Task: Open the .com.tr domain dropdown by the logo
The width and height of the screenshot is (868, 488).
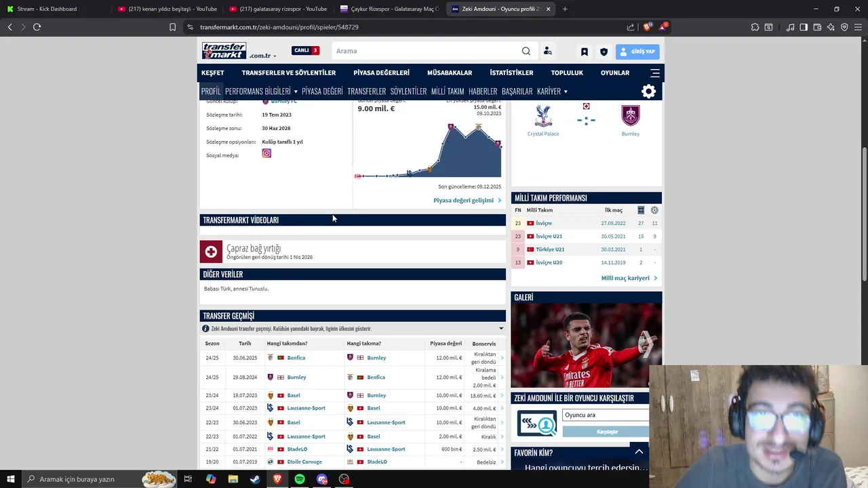Action: 262,56
